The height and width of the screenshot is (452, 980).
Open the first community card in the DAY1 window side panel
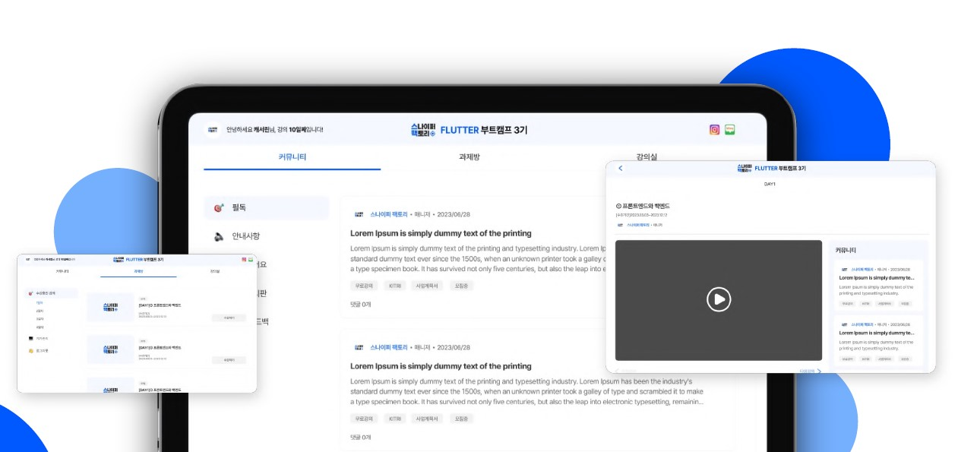pos(879,286)
